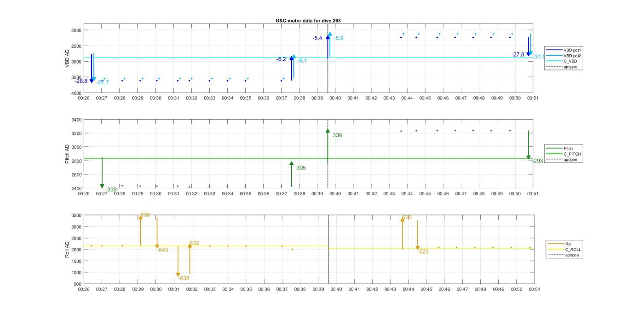Click the '500' tick on Roll y-axis
Screen dimensions: 644x319
[x=78, y=284]
